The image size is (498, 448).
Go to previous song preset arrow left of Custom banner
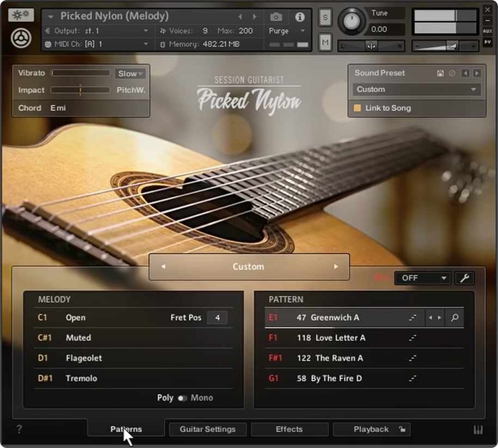(x=163, y=266)
